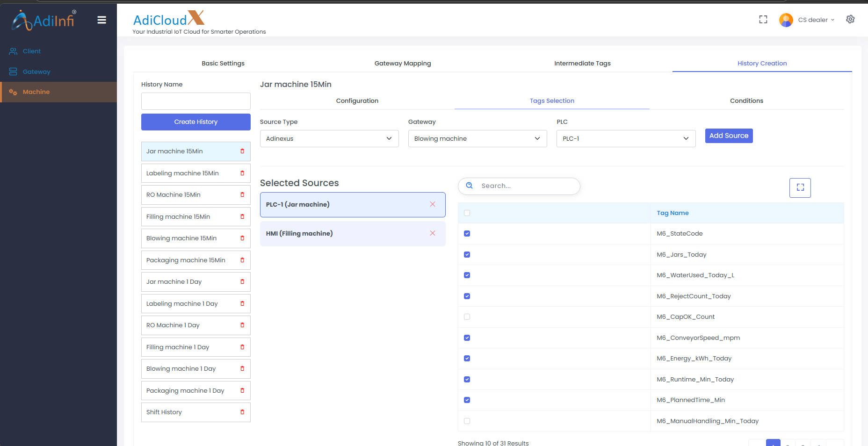Enable the M6_CapOK_Count tag checkbox

click(467, 317)
